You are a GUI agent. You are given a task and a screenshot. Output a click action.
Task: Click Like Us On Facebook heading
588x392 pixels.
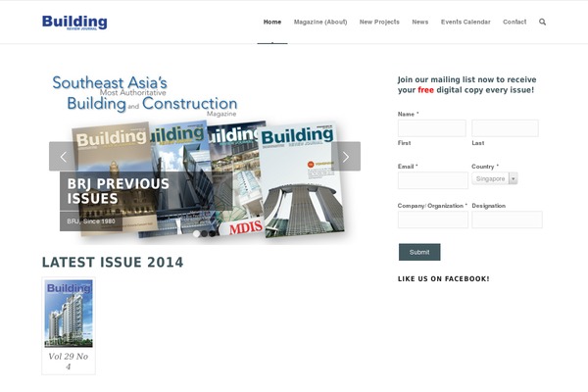(444, 278)
